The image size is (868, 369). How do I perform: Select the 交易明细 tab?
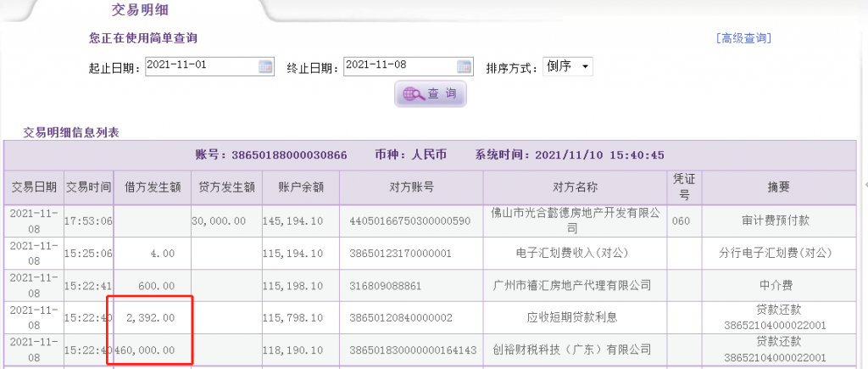(141, 10)
